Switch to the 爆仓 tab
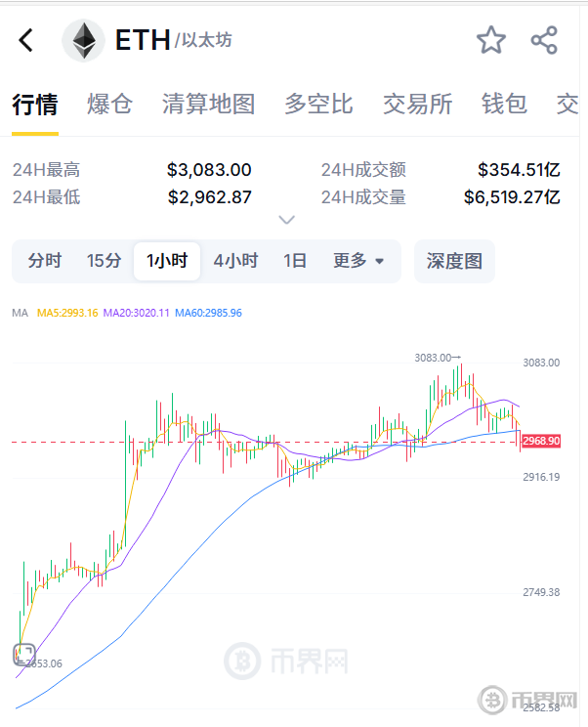Image resolution: width=588 pixels, height=727 pixels. pos(109,104)
